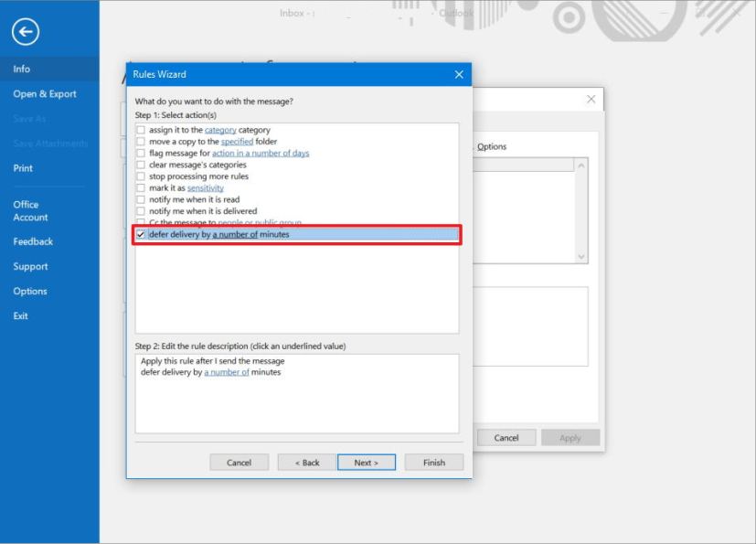Open Feedback in the sidebar
756x544 pixels.
(x=33, y=241)
